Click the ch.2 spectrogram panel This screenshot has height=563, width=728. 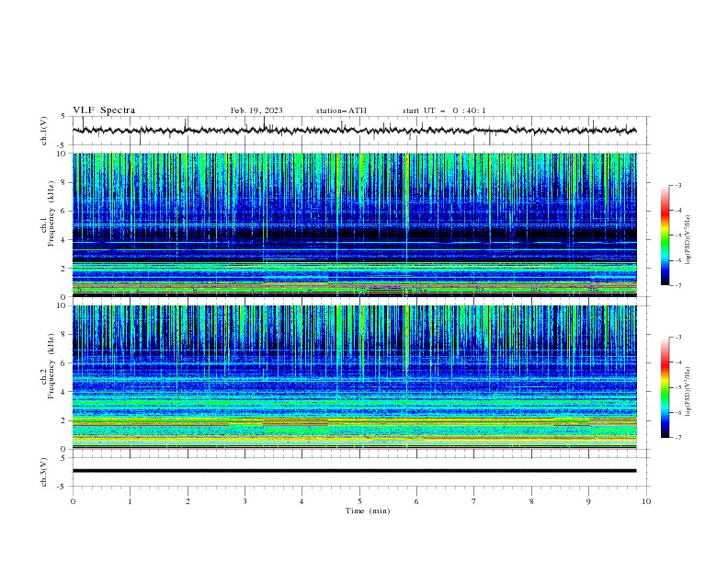[354, 377]
